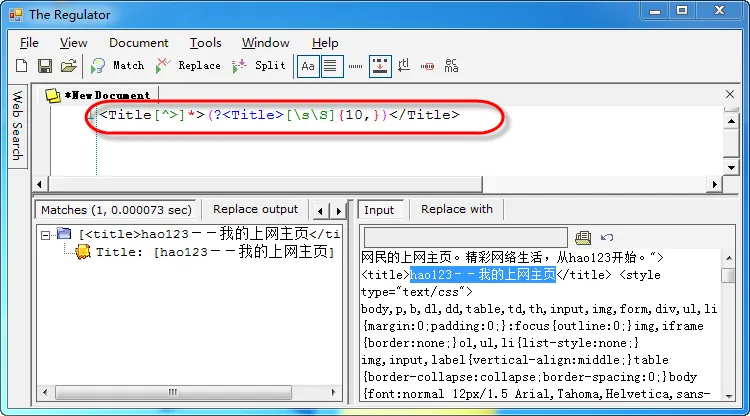Click the load input file icon
The image size is (750, 416).
click(x=583, y=238)
